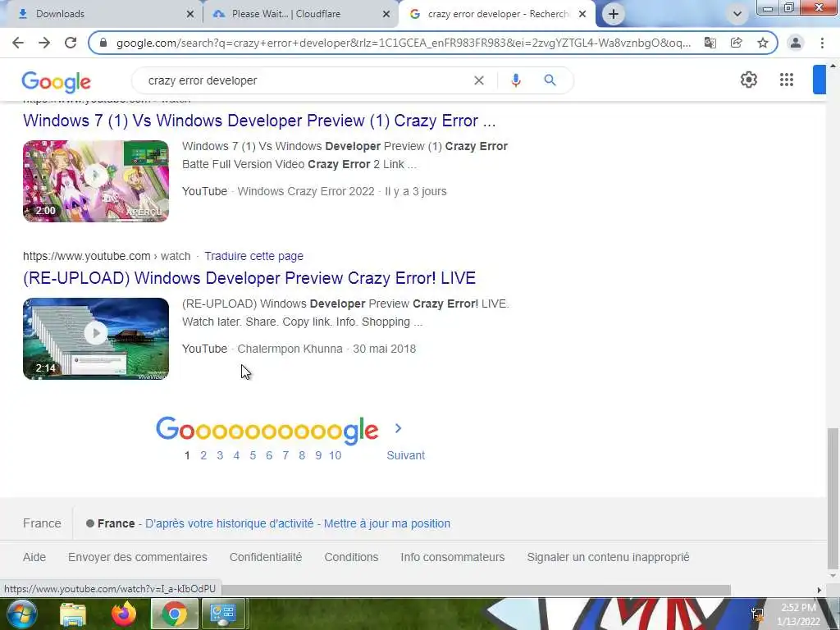The image size is (840, 630).
Task: Close the Downloads tab
Action: (190, 14)
